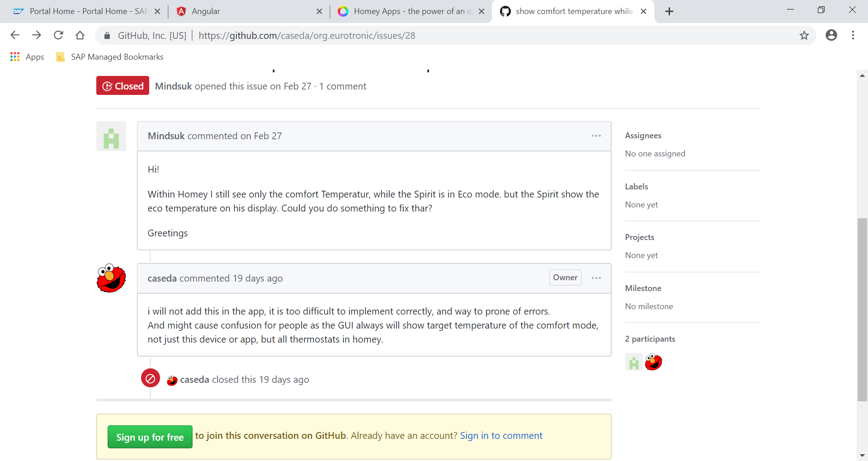Click Sign in to comment link
Viewport: 868px width, 461px height.
[501, 436]
